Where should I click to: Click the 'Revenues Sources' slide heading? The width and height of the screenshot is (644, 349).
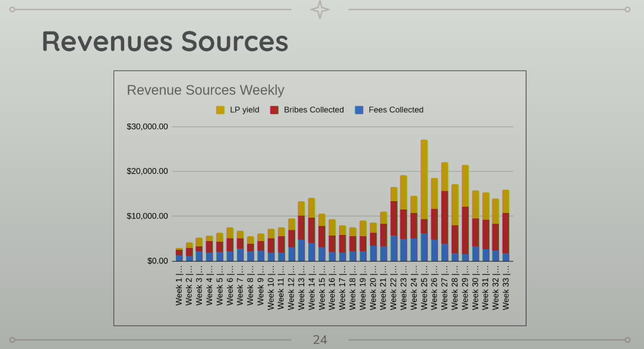165,42
